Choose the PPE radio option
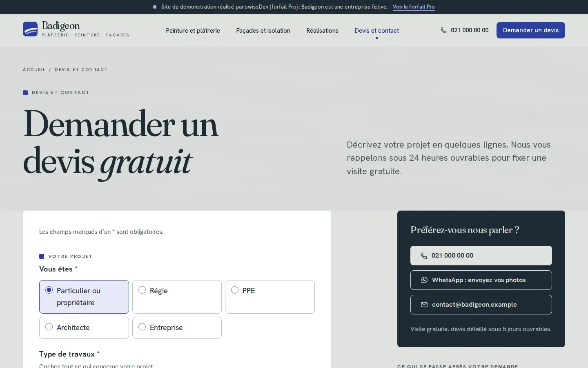 click(x=235, y=290)
